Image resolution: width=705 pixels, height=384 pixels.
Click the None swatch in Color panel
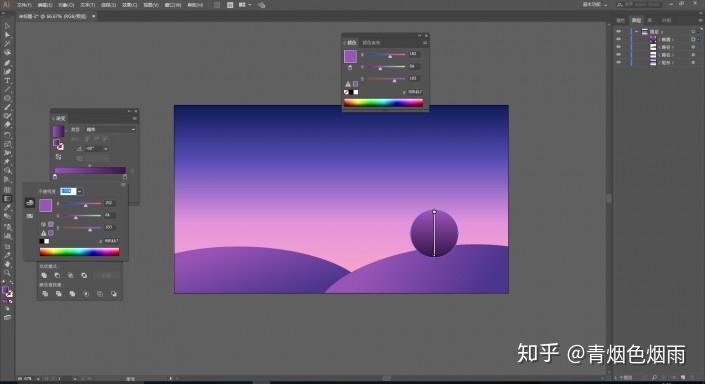[x=346, y=92]
